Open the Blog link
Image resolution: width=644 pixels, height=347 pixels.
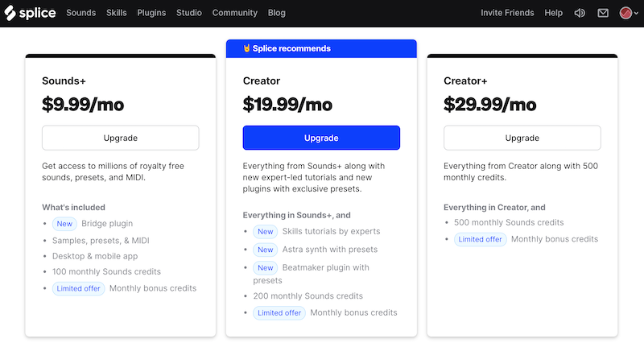(276, 13)
